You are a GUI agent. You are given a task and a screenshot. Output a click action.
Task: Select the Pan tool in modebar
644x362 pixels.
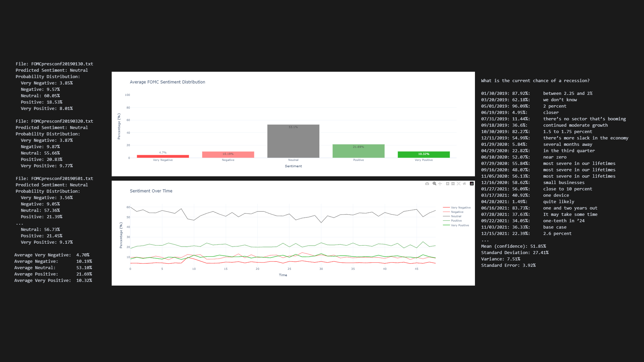pyautogui.click(x=440, y=184)
